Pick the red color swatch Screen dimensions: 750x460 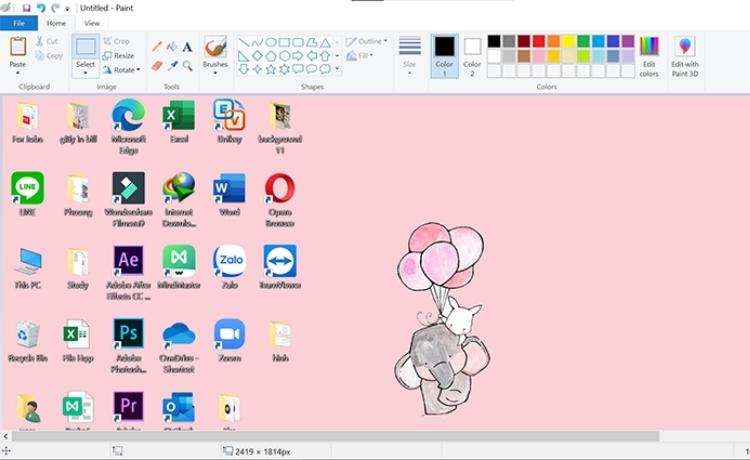539,41
